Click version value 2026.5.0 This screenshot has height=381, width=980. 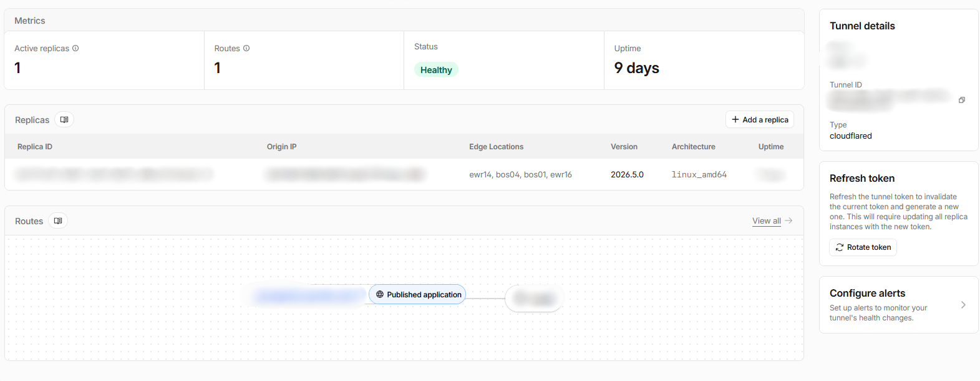click(627, 174)
